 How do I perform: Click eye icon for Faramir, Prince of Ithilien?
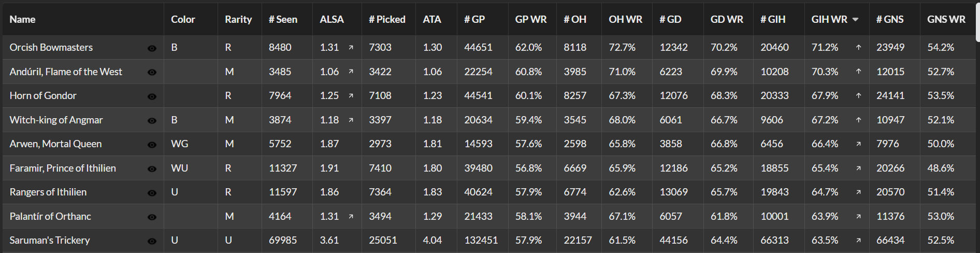(152, 169)
